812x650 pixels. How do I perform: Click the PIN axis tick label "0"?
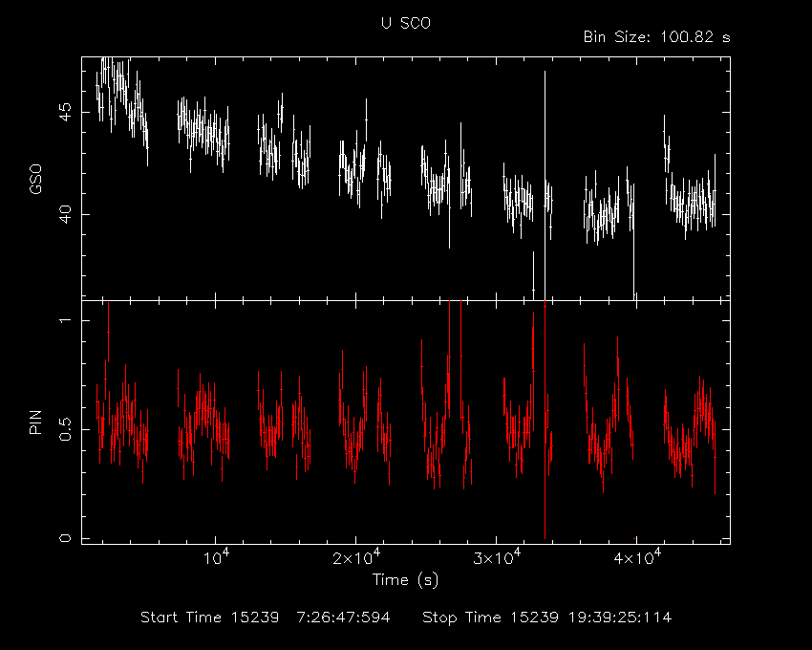[66, 538]
